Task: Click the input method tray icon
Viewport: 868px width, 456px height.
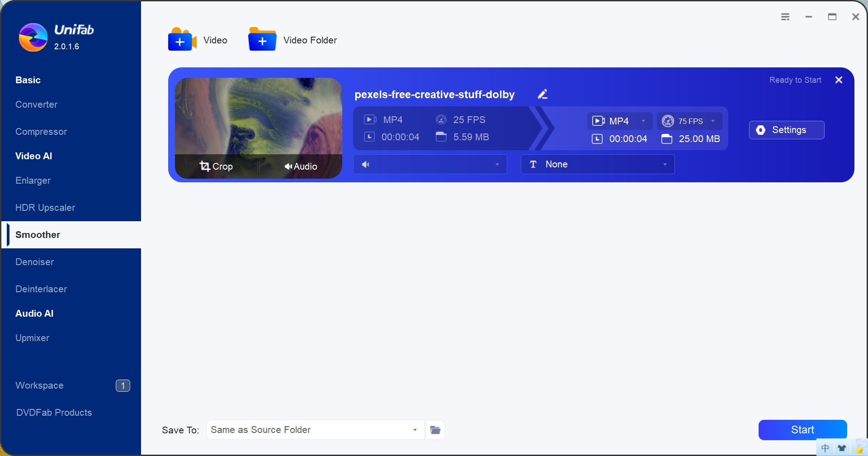Action: click(x=826, y=447)
